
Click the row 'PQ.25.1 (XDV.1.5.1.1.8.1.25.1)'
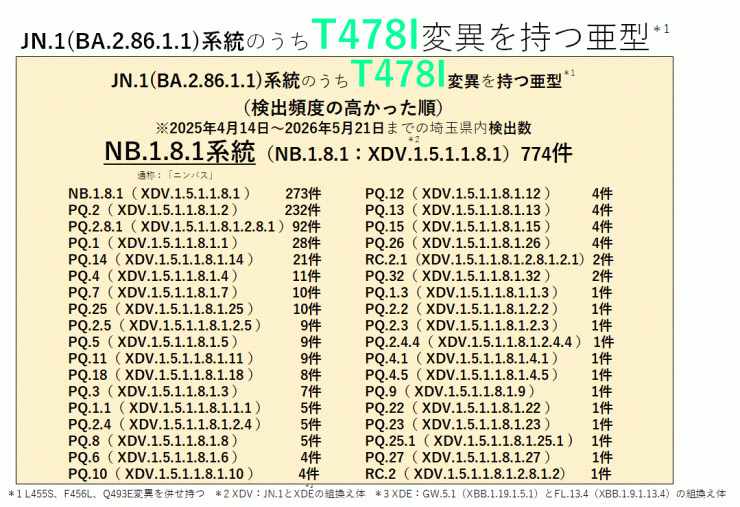tap(488, 441)
